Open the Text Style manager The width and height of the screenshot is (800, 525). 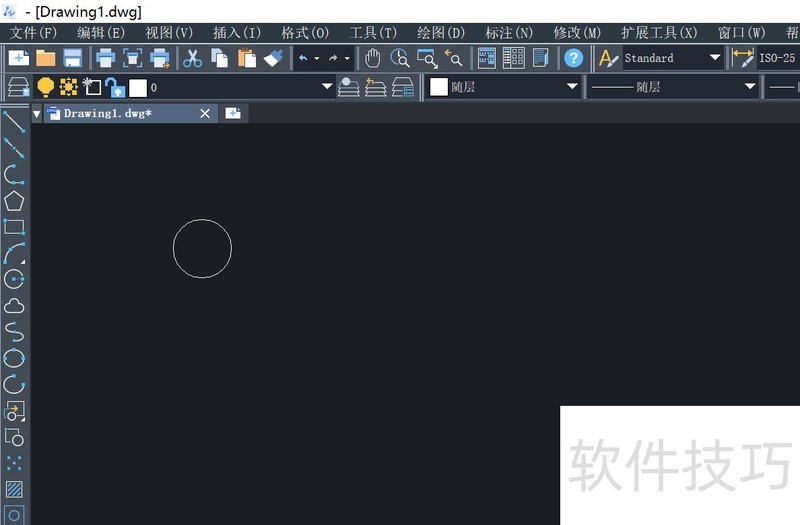point(608,58)
